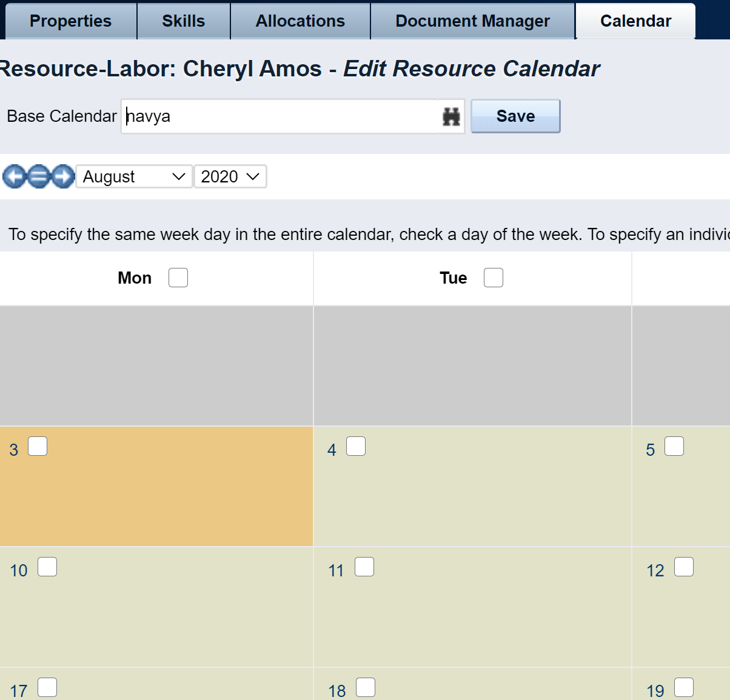The image size is (730, 700).
Task: Open the August month dropdown
Action: tap(134, 176)
